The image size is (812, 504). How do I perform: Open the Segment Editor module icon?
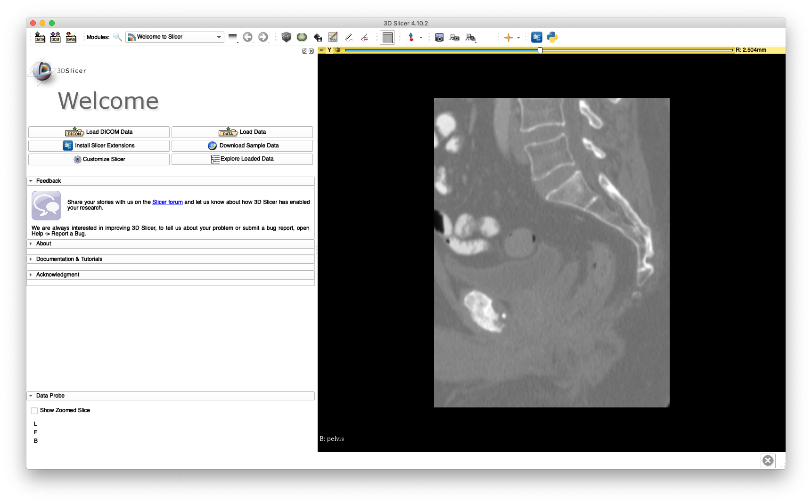pos(333,37)
